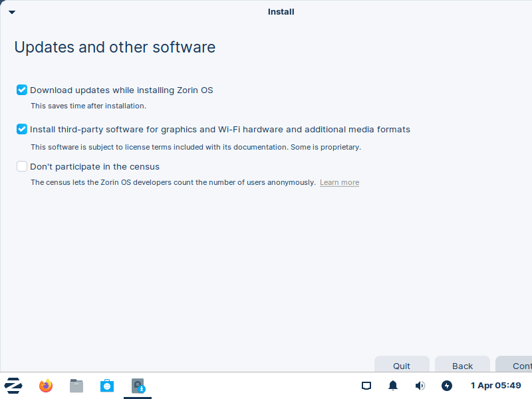Open the clock showing 1 Apr 05:49
The height and width of the screenshot is (399, 532).
[495, 386]
